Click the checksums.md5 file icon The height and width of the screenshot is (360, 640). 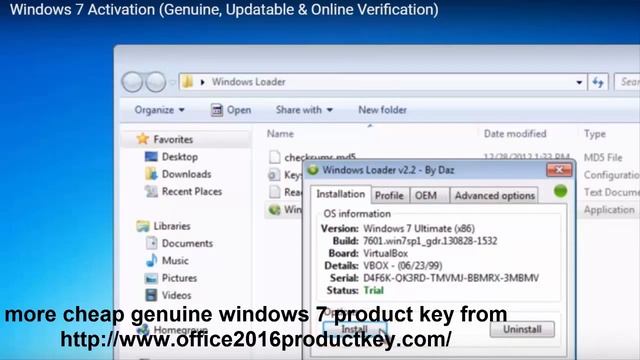pos(275,157)
